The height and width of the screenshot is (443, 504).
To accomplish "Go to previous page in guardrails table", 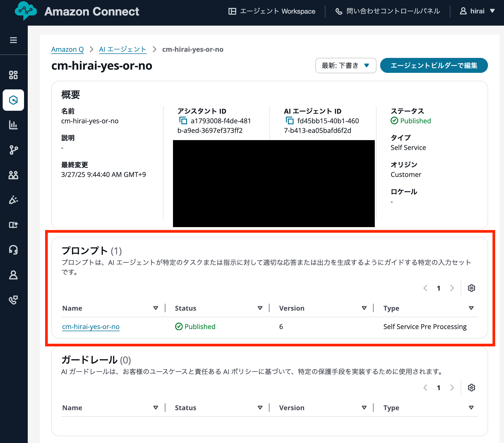I will click(x=426, y=388).
